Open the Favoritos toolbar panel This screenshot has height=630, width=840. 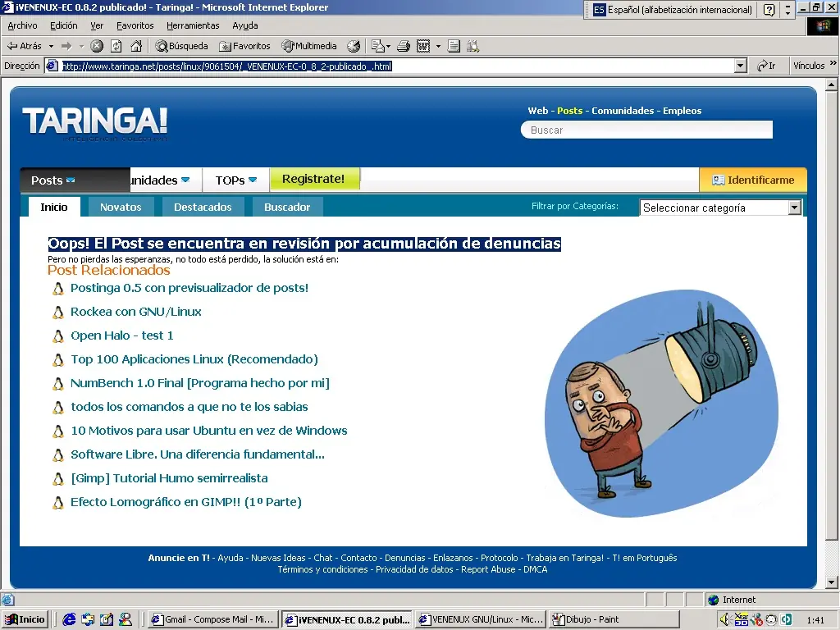point(244,46)
